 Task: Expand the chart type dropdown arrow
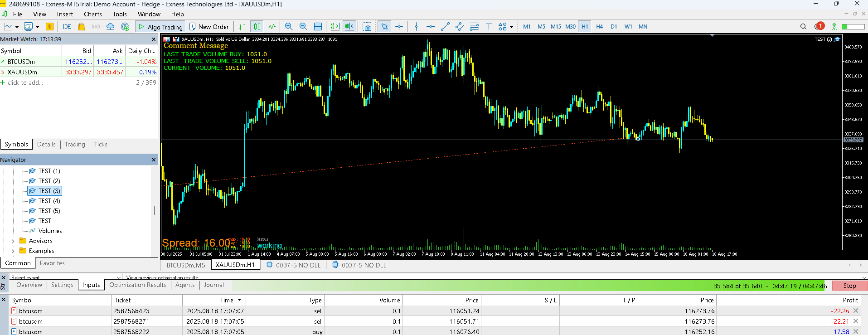point(17,27)
